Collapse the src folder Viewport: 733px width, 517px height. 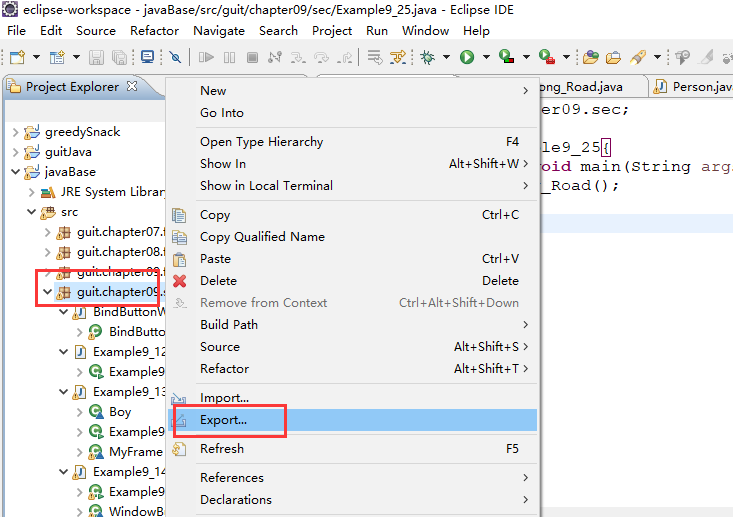click(x=32, y=212)
